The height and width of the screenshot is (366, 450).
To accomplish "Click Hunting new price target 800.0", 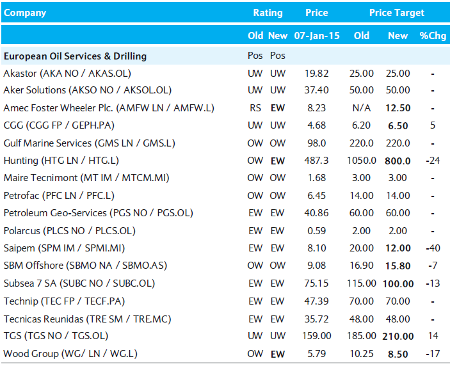I will 398,161.
